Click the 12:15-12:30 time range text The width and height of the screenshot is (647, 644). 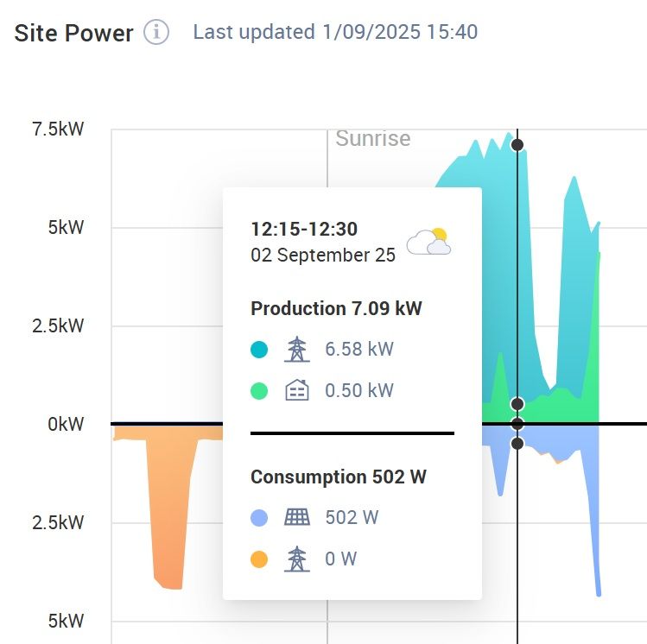click(304, 230)
